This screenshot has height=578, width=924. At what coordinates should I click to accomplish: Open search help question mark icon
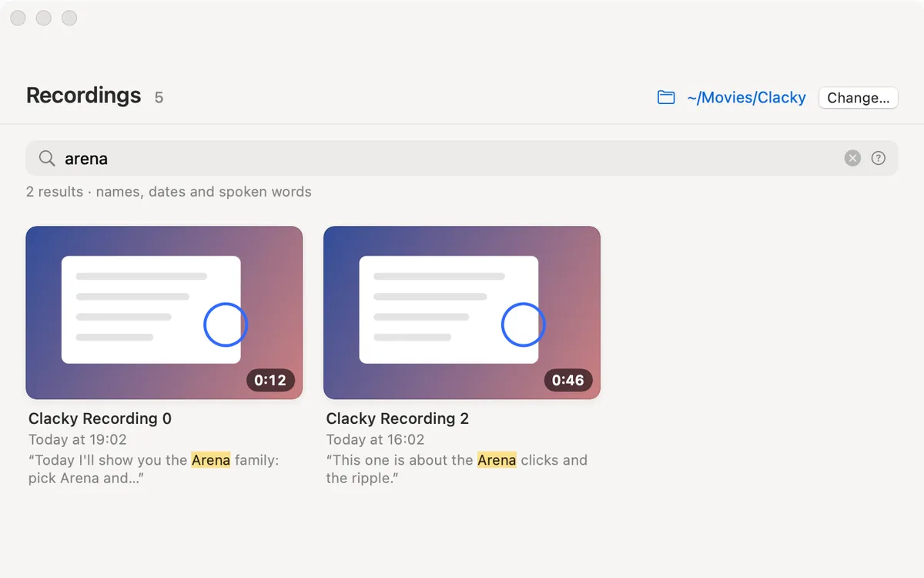pyautogui.click(x=879, y=158)
